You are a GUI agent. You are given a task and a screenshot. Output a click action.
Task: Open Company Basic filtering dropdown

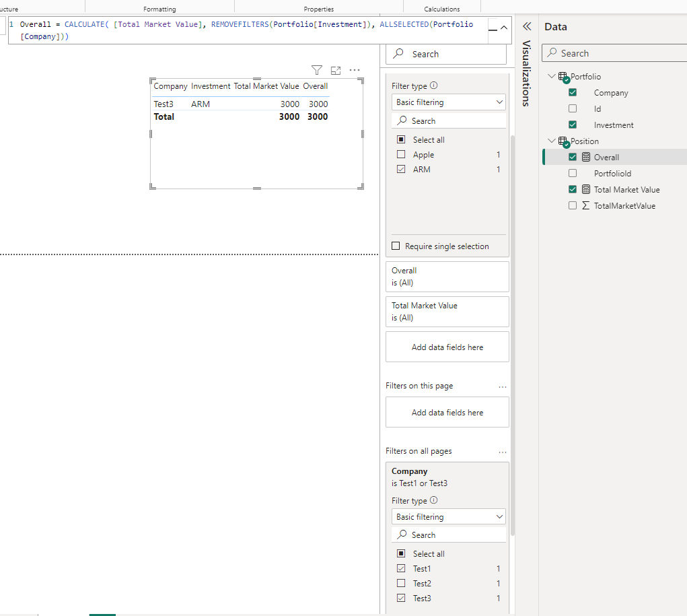[x=449, y=517]
